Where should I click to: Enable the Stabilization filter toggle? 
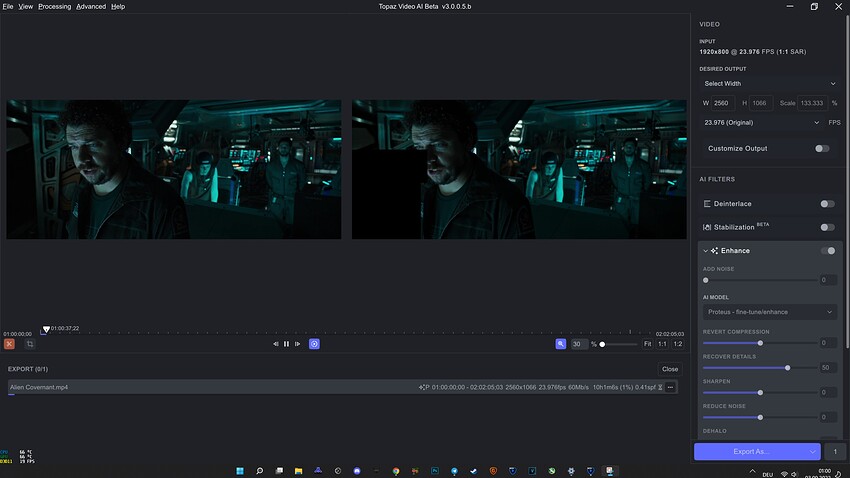click(827, 227)
